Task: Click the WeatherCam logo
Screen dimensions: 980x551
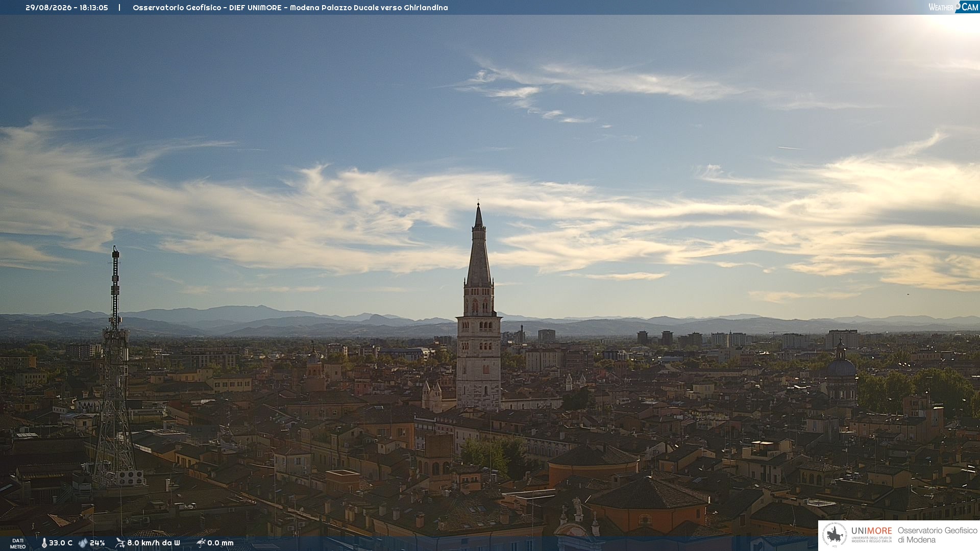Action: (953, 7)
